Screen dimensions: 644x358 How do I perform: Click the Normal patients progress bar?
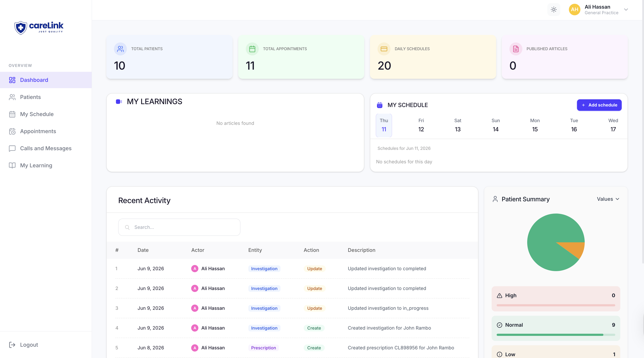click(555, 335)
